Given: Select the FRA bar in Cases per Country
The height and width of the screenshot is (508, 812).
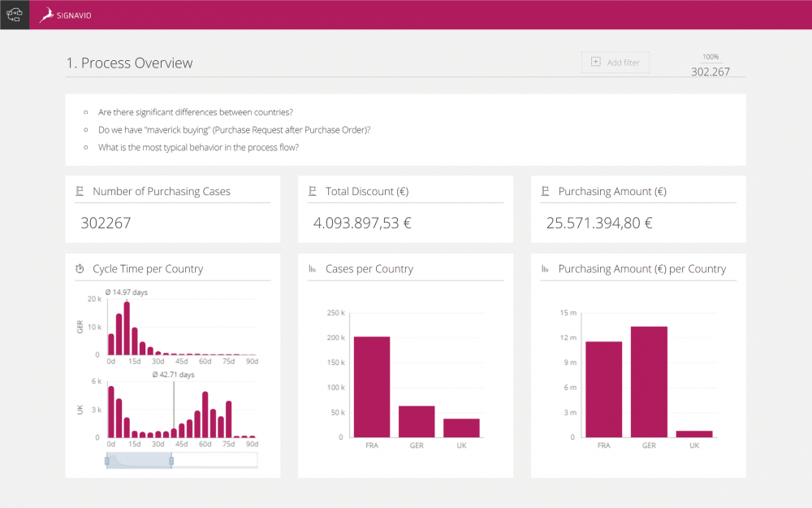Looking at the screenshot, I should (x=371, y=387).
